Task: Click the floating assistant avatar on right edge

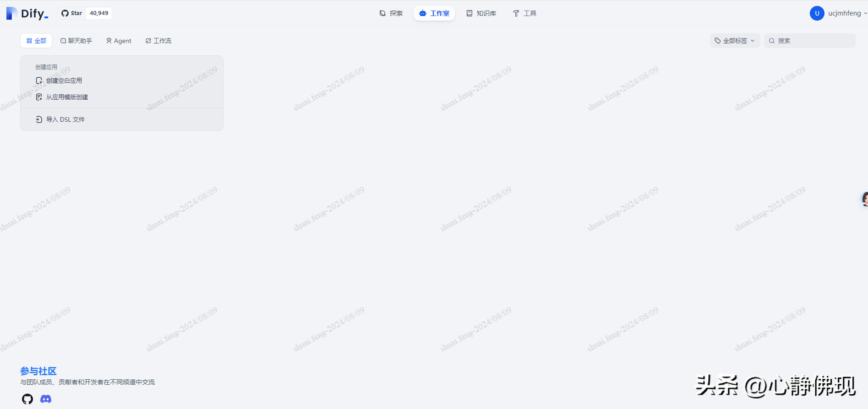Action: coord(864,199)
